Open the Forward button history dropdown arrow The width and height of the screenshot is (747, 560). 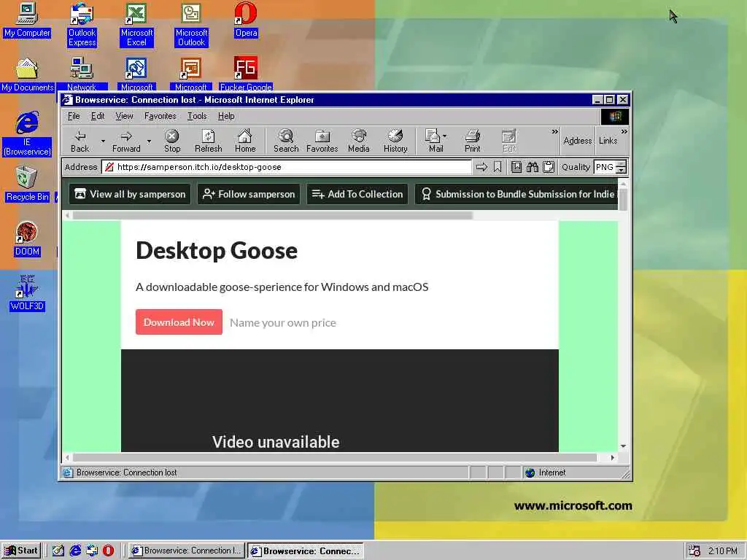[149, 141]
